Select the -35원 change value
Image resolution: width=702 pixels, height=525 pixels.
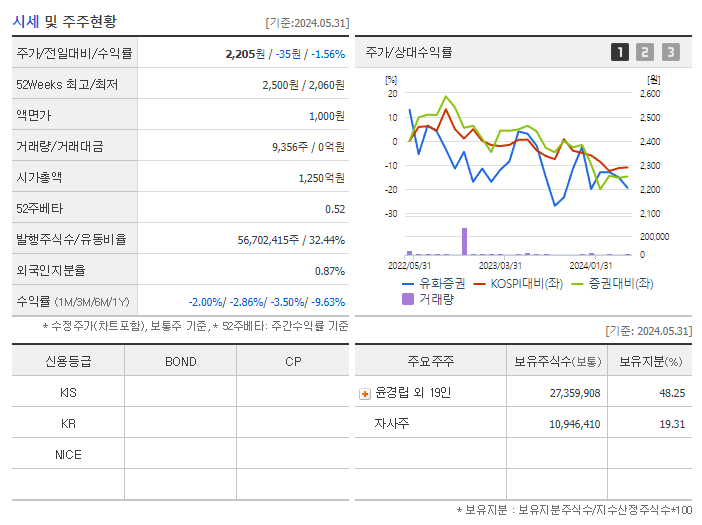pos(288,54)
